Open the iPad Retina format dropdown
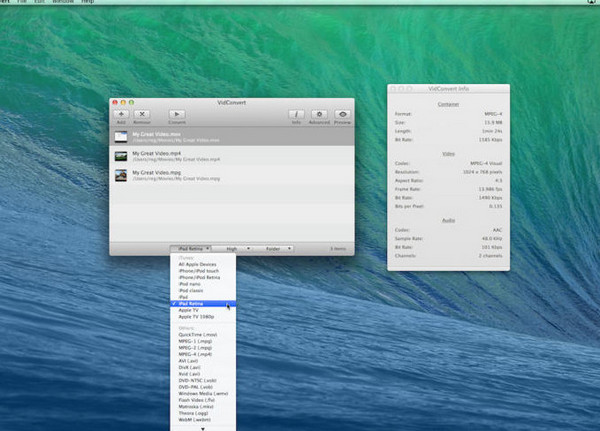Viewport: 600px width, 431px height. click(x=189, y=248)
